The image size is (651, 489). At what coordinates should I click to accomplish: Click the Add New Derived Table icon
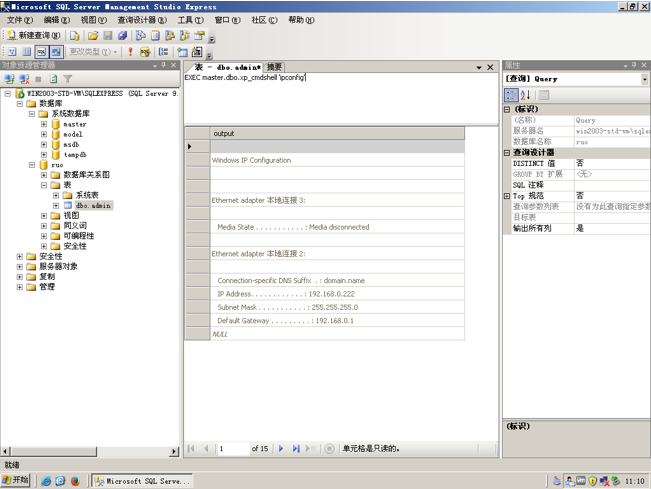pos(197,52)
